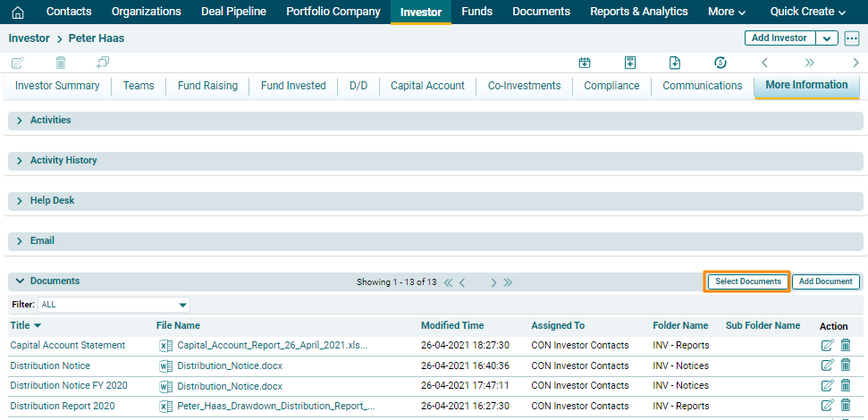Click the edit pencil icon in the toolbar
This screenshot has width=868, height=420.
click(18, 63)
